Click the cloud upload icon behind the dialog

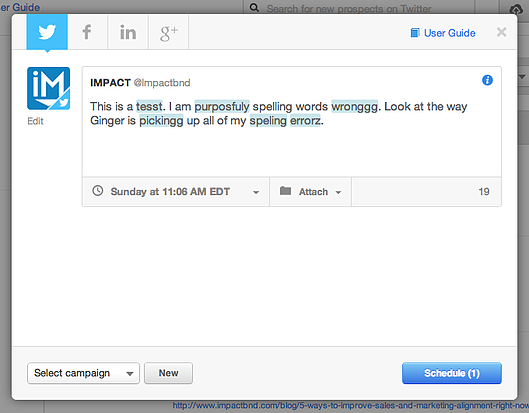point(516,9)
